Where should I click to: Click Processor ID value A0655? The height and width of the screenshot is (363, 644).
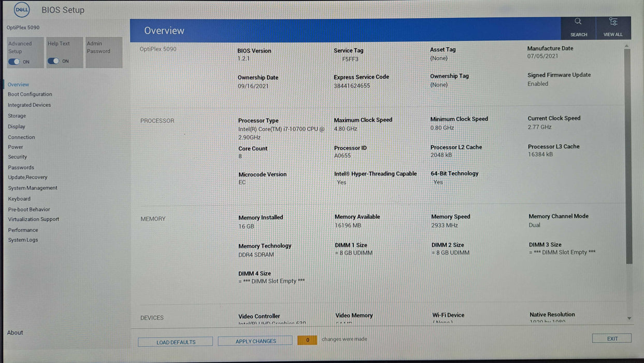click(x=342, y=156)
